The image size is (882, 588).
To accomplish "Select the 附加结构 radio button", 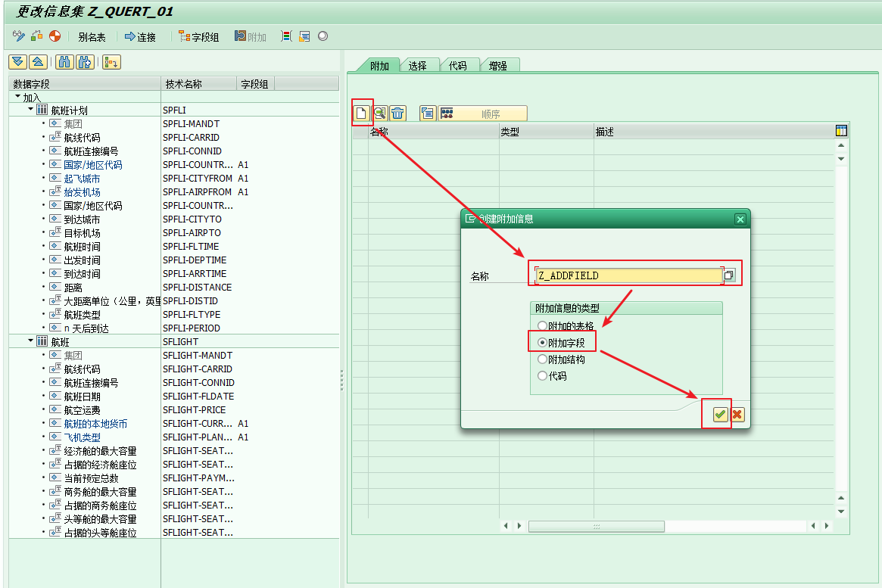I will point(542,359).
